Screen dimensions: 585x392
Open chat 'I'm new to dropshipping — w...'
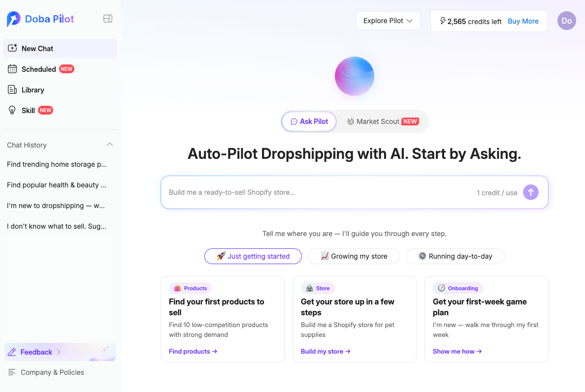point(56,206)
